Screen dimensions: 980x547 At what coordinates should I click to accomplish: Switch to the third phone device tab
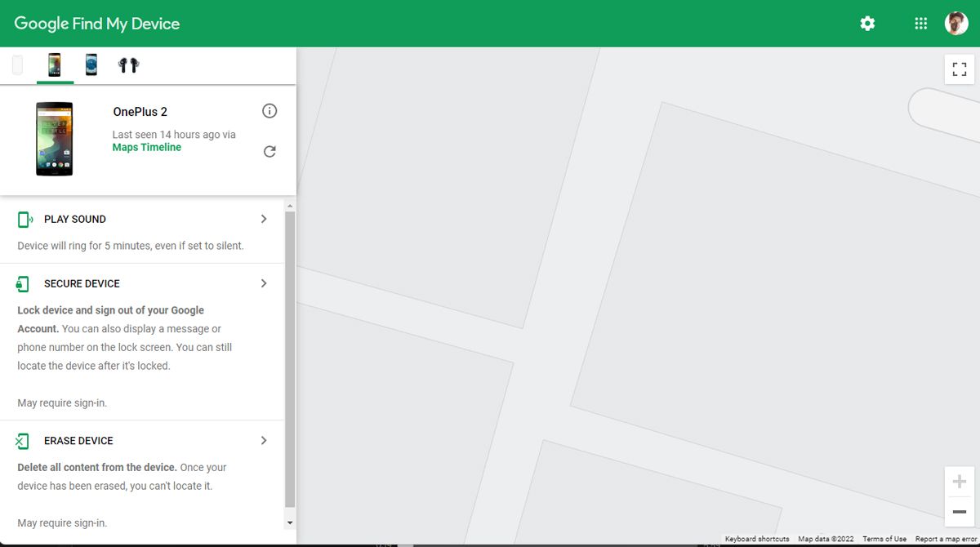point(91,65)
